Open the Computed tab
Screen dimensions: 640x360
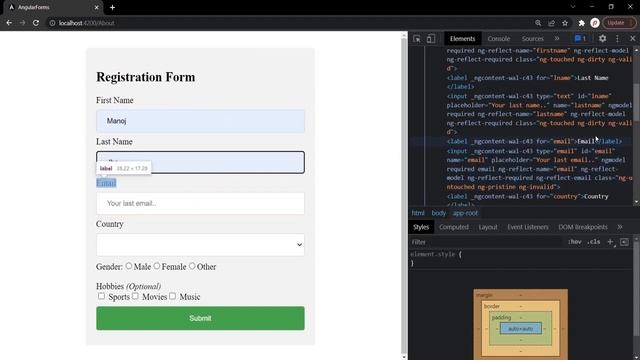(x=454, y=227)
